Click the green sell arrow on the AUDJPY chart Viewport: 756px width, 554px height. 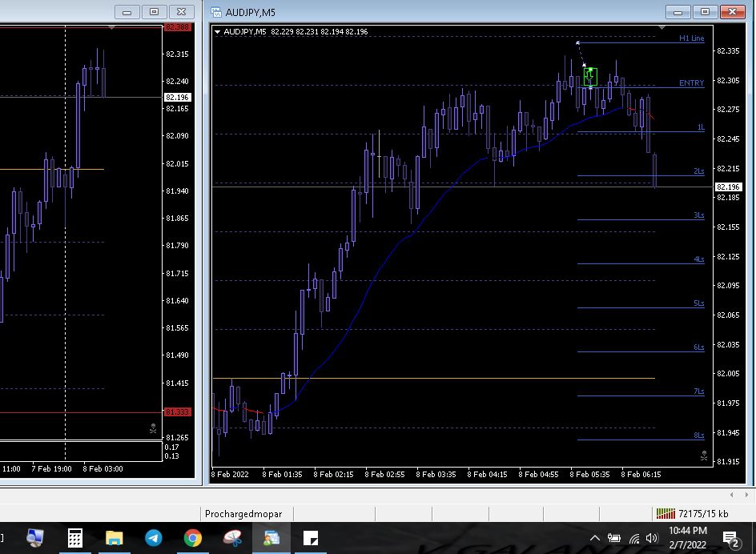(590, 77)
